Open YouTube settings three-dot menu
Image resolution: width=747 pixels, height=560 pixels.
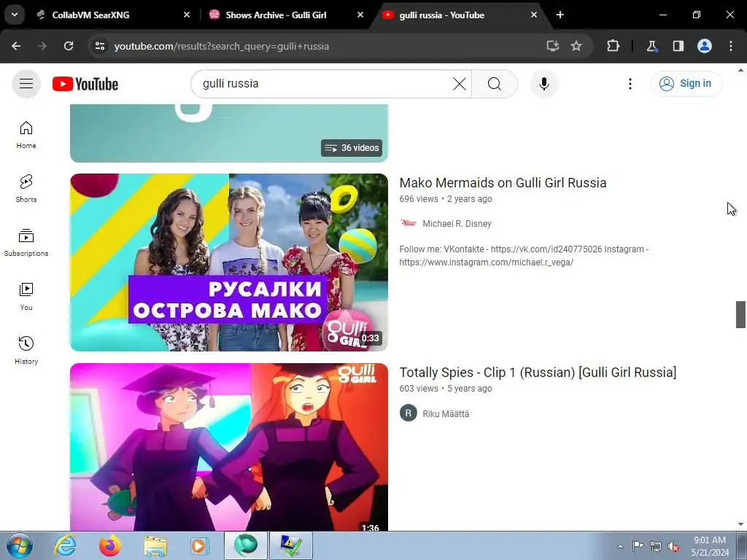(630, 84)
